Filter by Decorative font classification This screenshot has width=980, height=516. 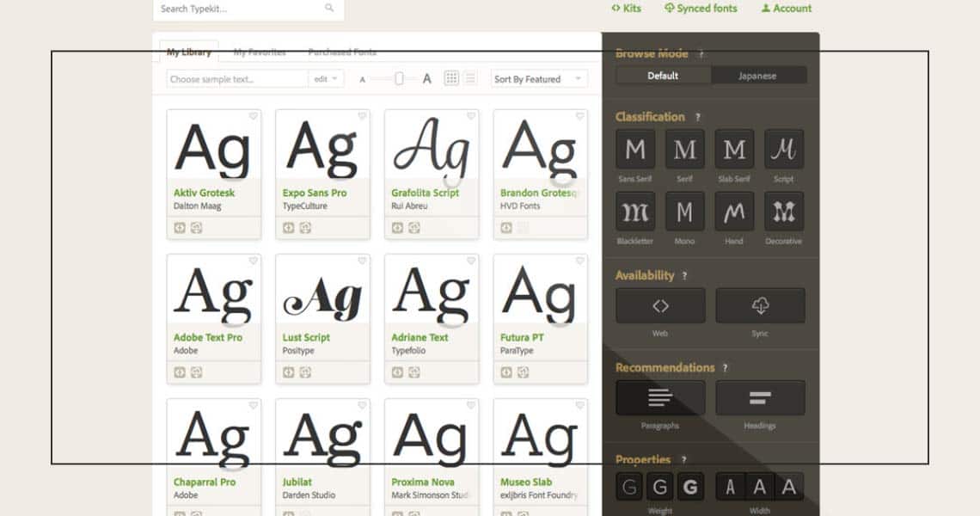pyautogui.click(x=784, y=212)
